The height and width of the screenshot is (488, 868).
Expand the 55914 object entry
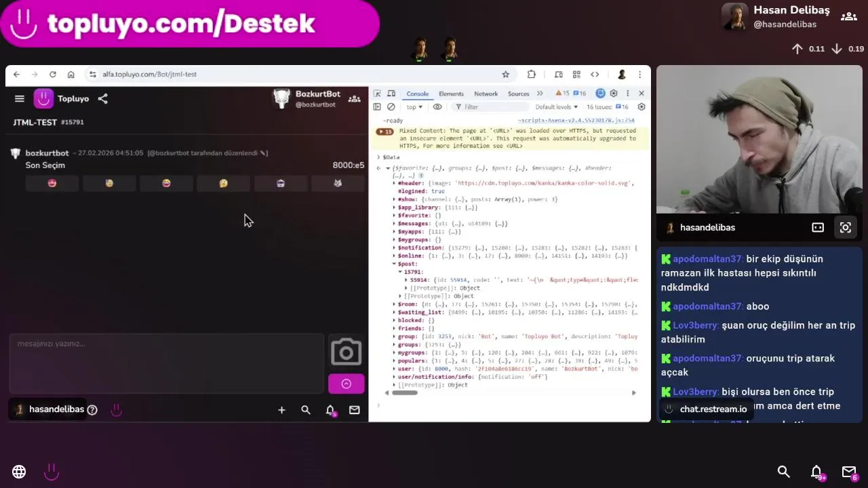pos(406,280)
